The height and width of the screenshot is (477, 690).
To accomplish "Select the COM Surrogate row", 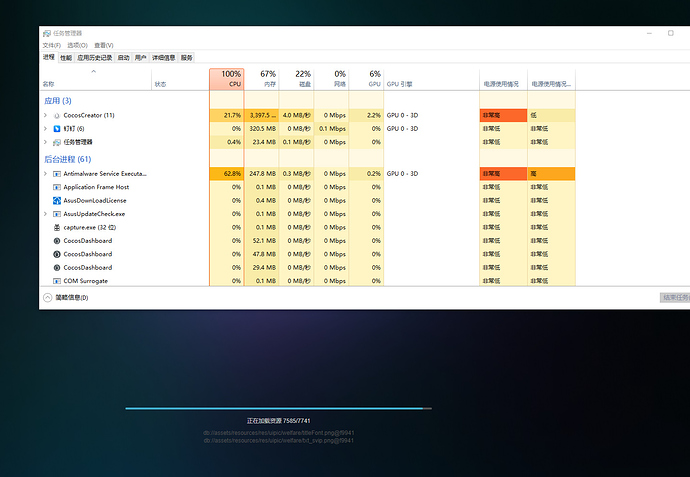I will tap(307, 281).
